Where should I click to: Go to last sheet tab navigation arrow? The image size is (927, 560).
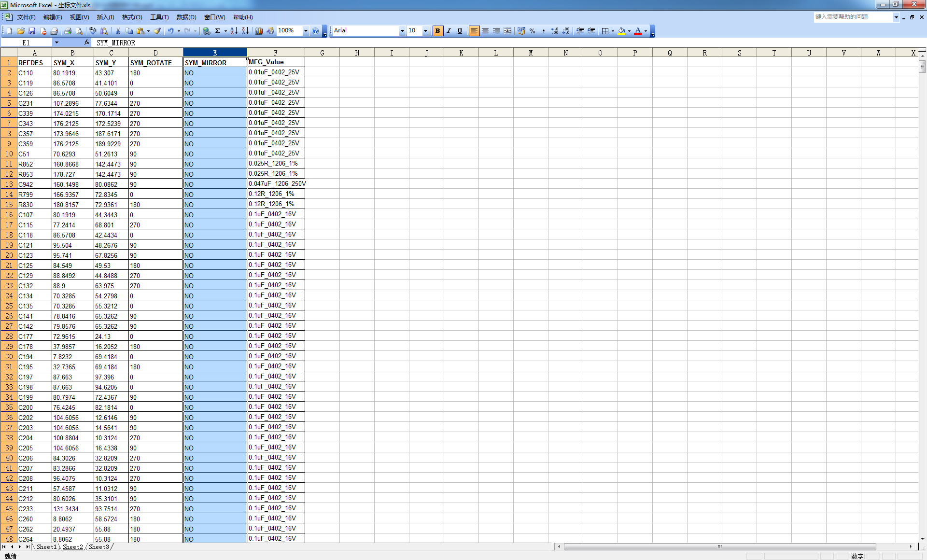coord(28,547)
